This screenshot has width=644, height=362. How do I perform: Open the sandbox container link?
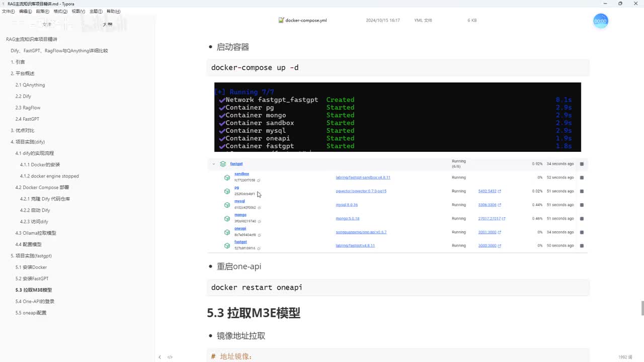(242, 174)
